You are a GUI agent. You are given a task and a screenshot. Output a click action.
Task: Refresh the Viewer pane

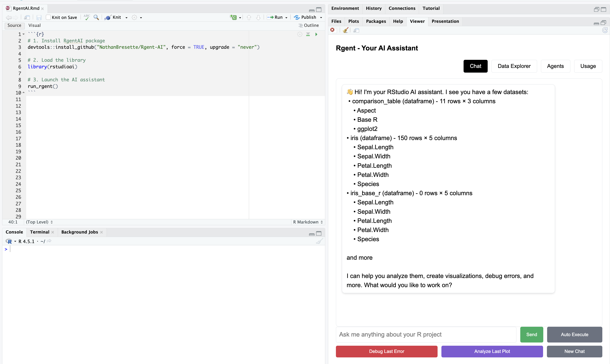605,30
